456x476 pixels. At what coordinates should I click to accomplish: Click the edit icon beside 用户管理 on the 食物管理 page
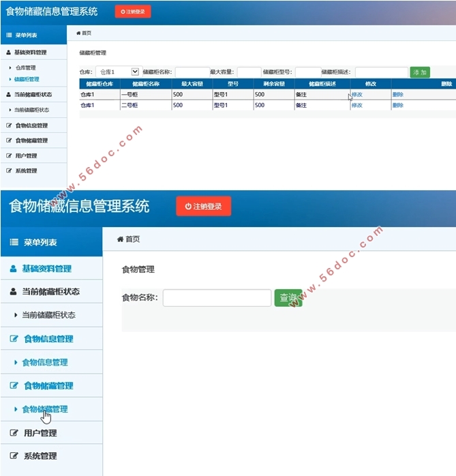click(x=13, y=433)
